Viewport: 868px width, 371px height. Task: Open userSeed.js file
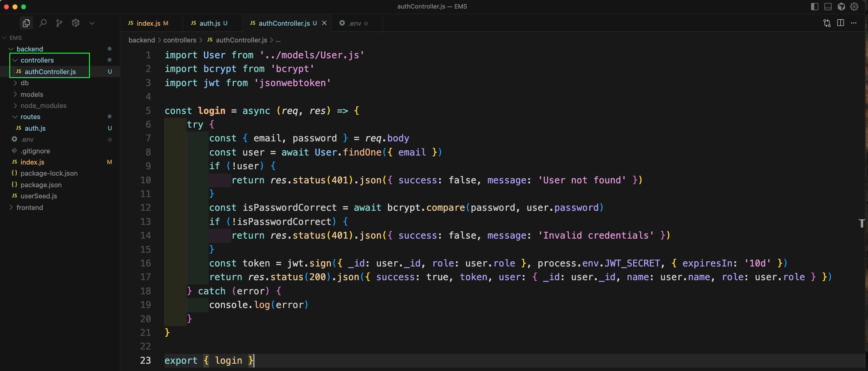60,196
